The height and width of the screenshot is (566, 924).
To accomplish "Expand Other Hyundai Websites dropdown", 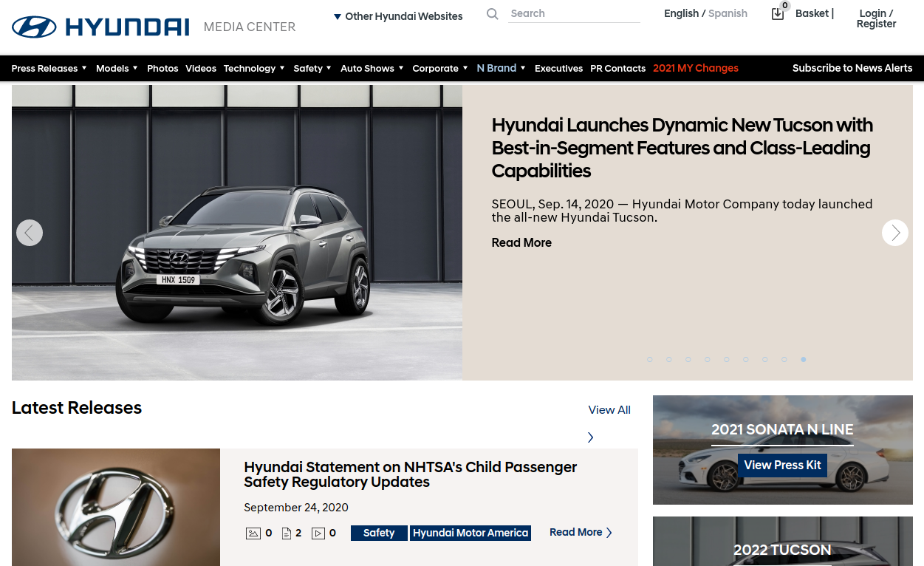I will click(x=398, y=16).
